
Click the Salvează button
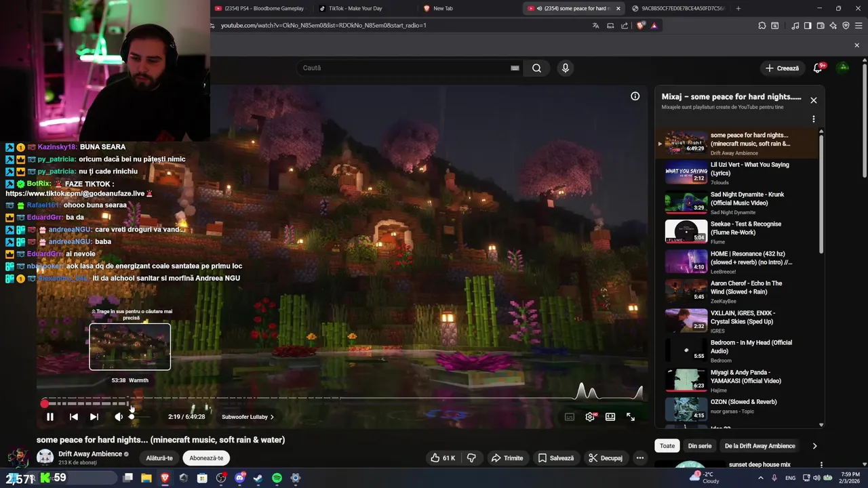tap(556, 458)
